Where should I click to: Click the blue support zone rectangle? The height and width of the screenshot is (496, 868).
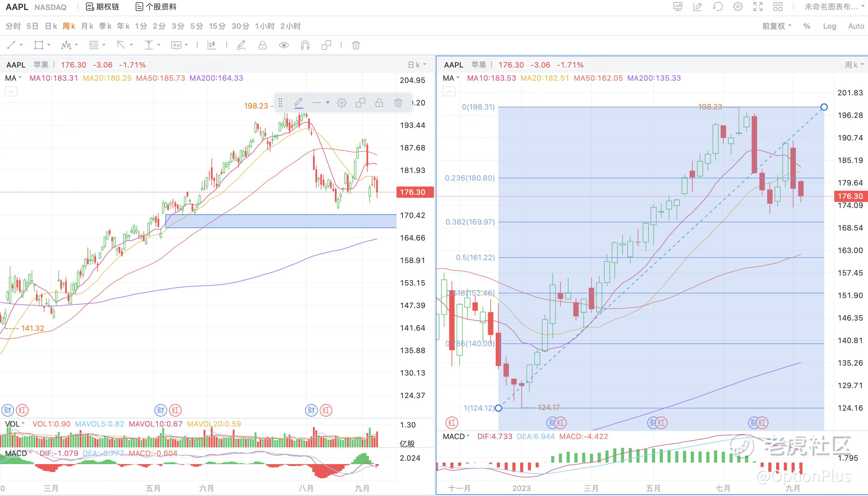click(281, 221)
